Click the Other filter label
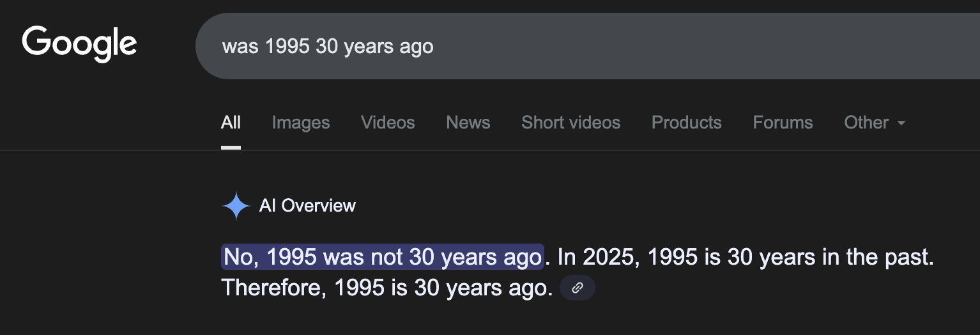 click(x=866, y=123)
